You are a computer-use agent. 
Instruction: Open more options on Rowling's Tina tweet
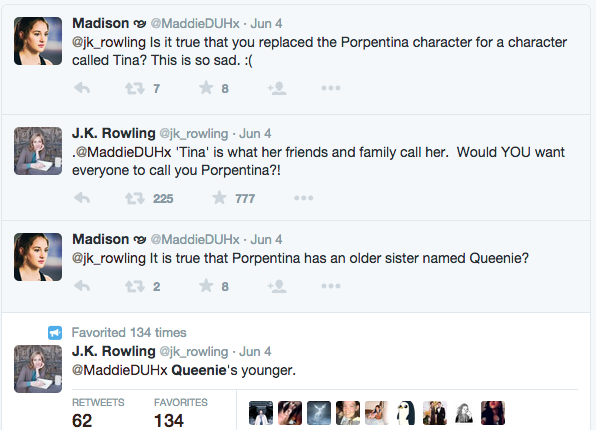tap(303, 198)
